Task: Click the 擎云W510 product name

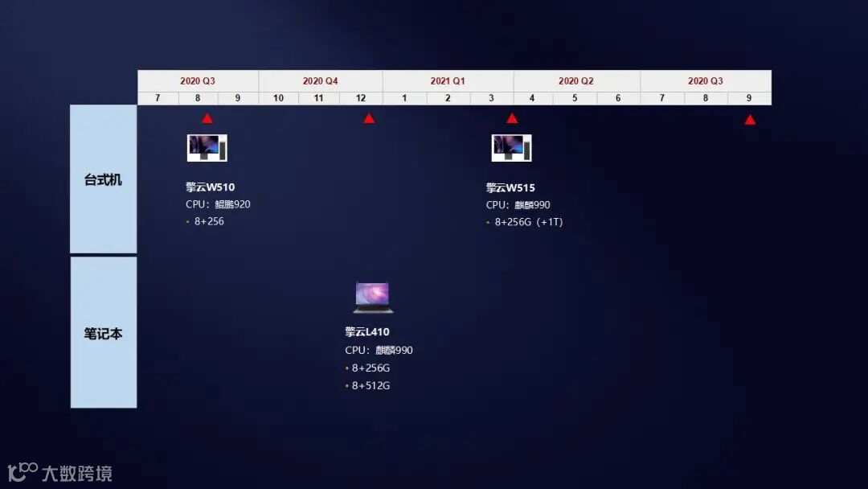Action: 211,187
